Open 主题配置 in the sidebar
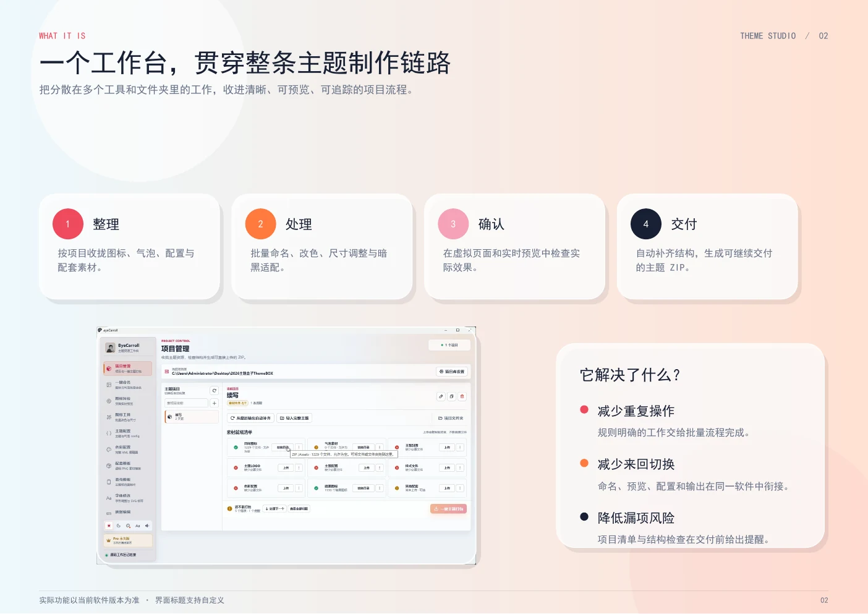 [127, 433]
